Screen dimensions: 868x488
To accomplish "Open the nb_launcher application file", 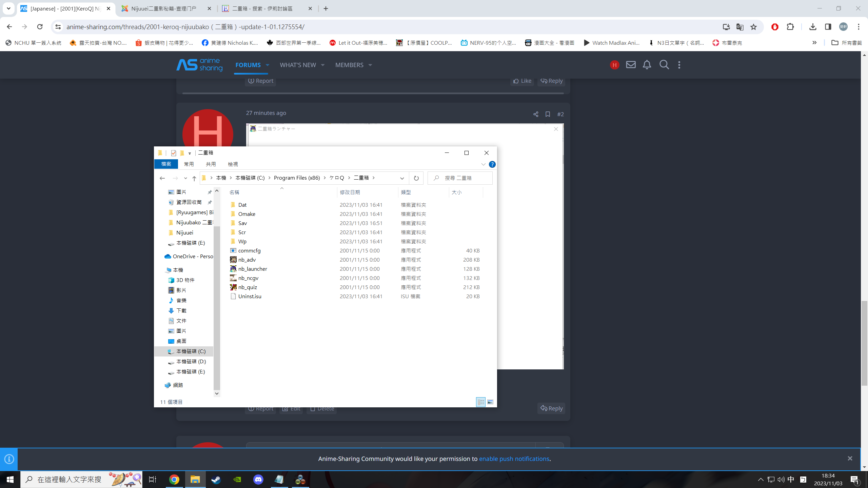I will pos(252,269).
